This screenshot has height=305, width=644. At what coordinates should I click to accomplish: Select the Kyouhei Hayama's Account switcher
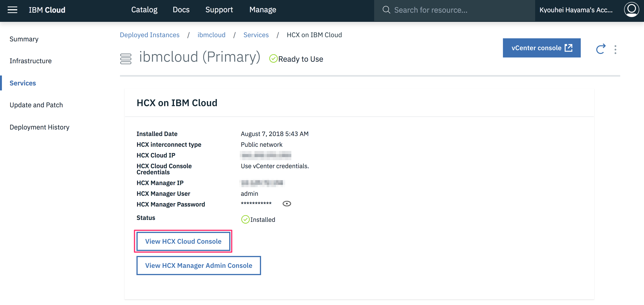coord(576,10)
